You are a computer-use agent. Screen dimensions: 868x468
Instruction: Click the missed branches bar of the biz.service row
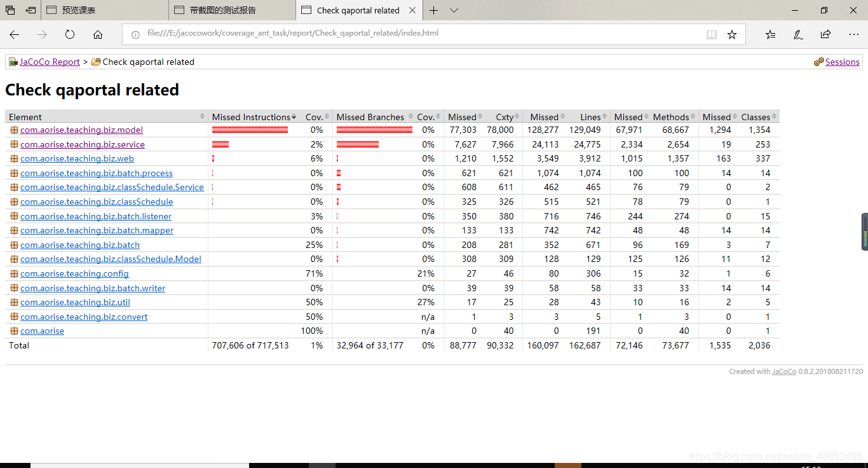[358, 144]
